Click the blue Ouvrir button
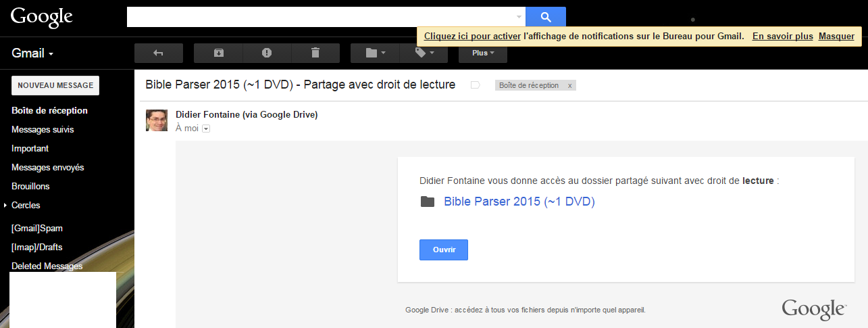 click(444, 250)
